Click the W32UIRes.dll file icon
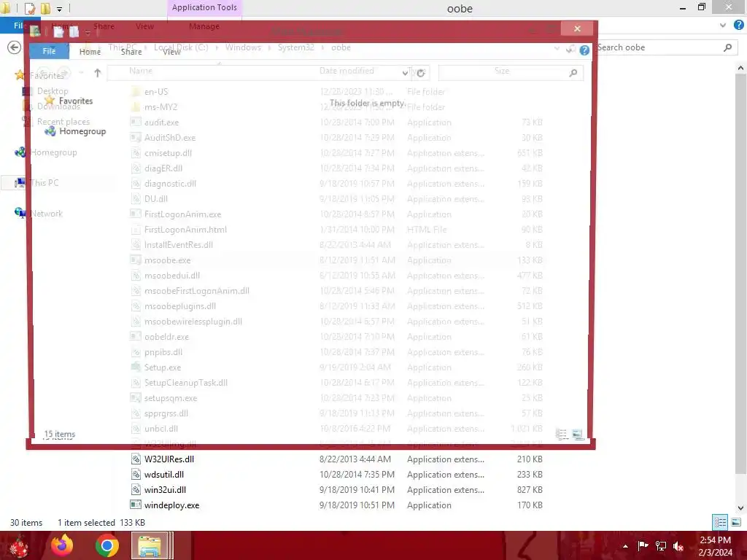Image resolution: width=747 pixels, height=560 pixels. click(x=136, y=459)
